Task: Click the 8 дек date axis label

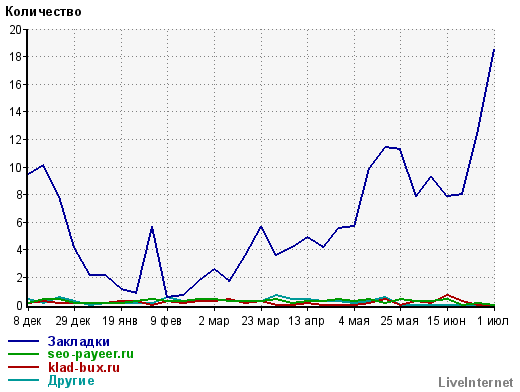Action: pyautogui.click(x=27, y=321)
